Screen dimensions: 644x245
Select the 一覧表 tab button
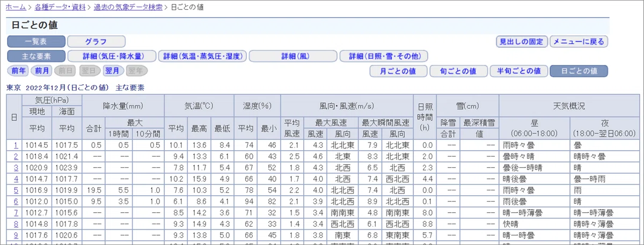[x=36, y=41]
